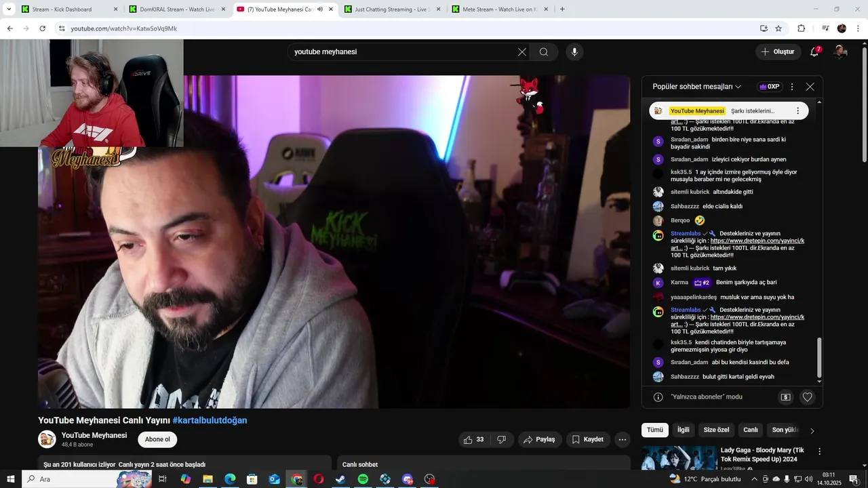Open Steam from the taskbar
Image resolution: width=868 pixels, height=488 pixels.
[340, 479]
